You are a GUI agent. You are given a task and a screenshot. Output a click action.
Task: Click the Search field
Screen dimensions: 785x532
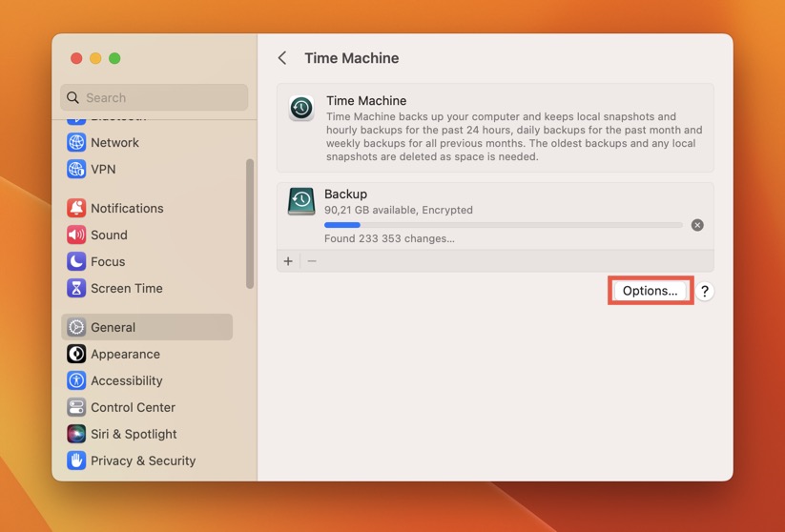[154, 97]
